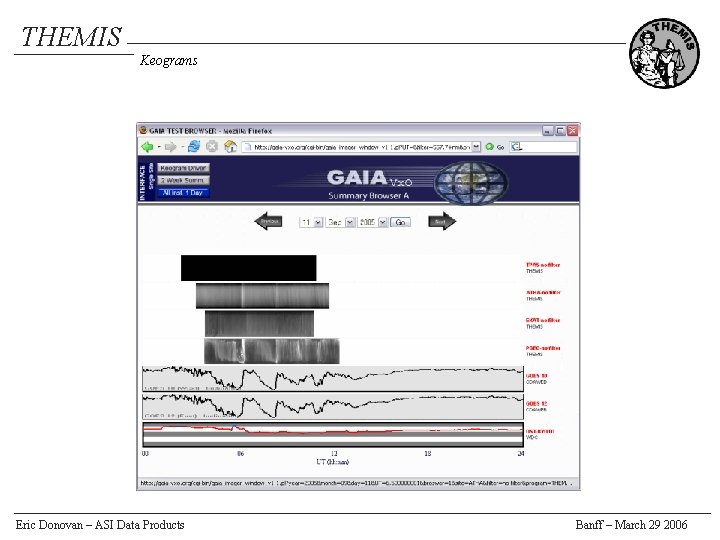Reload the page with the blue Reload icon

194,147
